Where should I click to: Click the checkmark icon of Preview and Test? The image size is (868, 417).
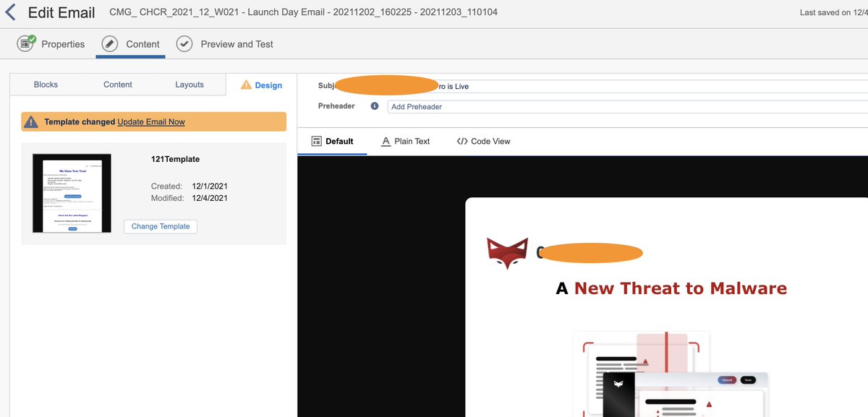184,44
